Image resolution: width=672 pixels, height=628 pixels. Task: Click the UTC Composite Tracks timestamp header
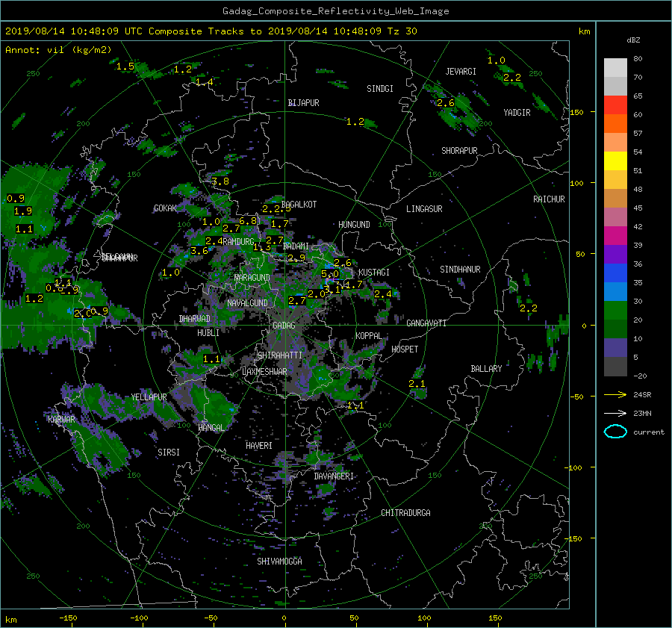(211, 31)
